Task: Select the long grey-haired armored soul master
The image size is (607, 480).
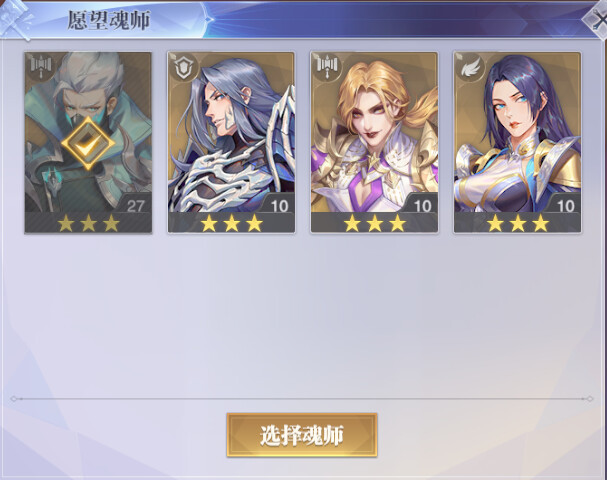Action: coord(231,143)
